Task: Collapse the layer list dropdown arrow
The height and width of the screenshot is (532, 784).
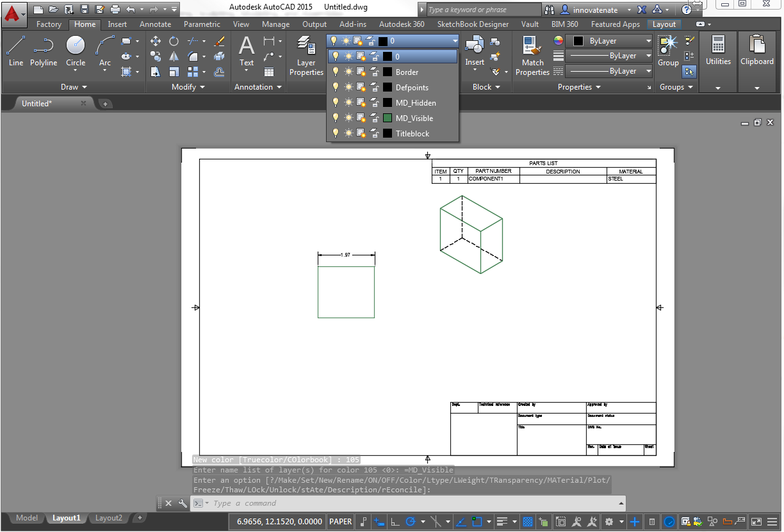Action: pyautogui.click(x=455, y=41)
